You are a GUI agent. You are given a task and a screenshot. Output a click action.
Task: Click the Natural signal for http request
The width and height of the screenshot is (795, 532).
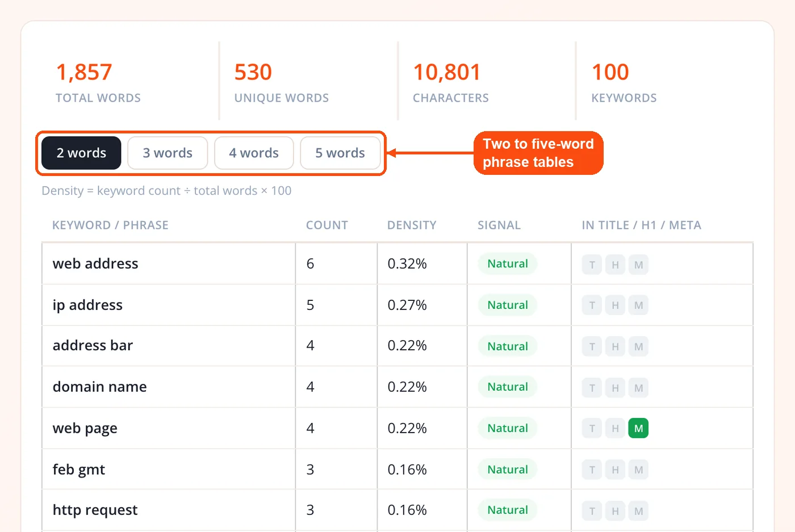(508, 510)
